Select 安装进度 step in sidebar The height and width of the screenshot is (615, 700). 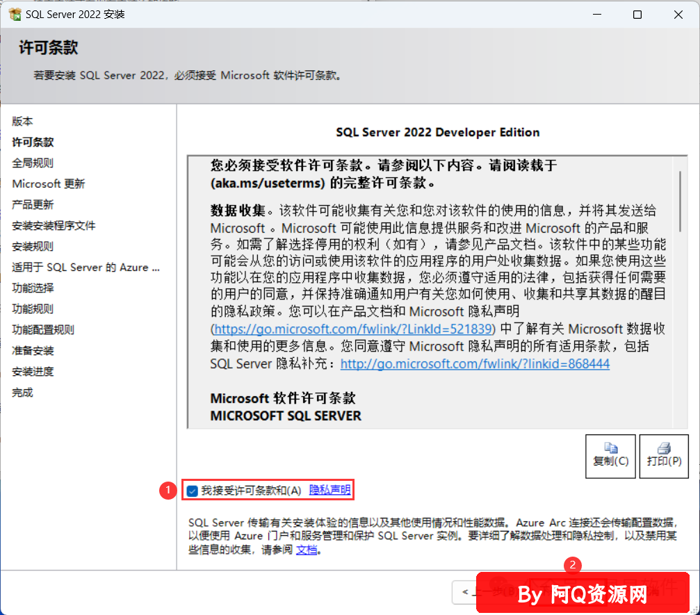click(33, 372)
